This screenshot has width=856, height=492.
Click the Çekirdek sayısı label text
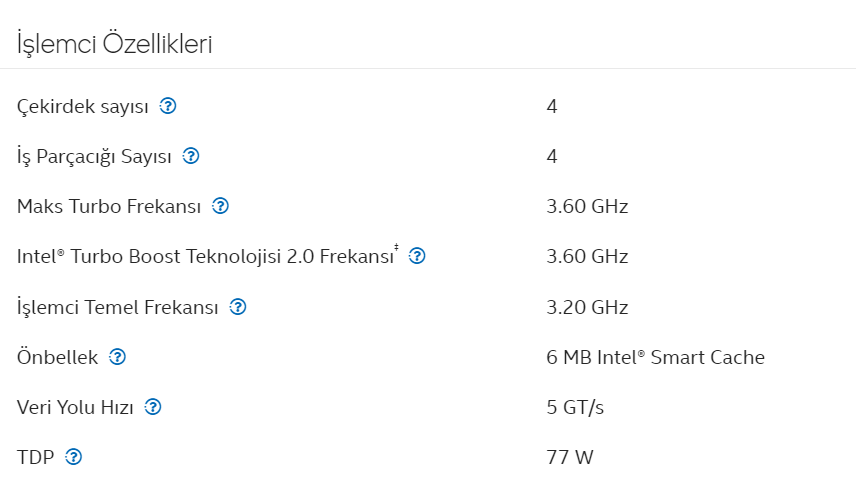pos(82,106)
